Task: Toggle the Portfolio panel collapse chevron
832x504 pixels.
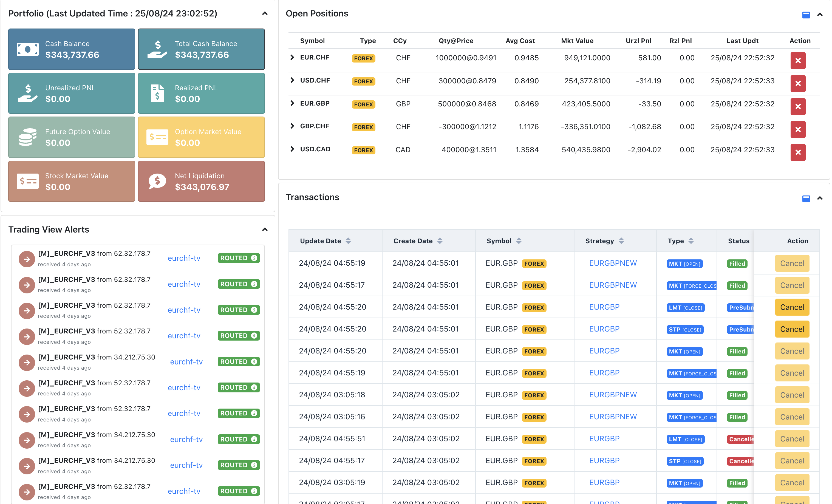Action: click(267, 14)
